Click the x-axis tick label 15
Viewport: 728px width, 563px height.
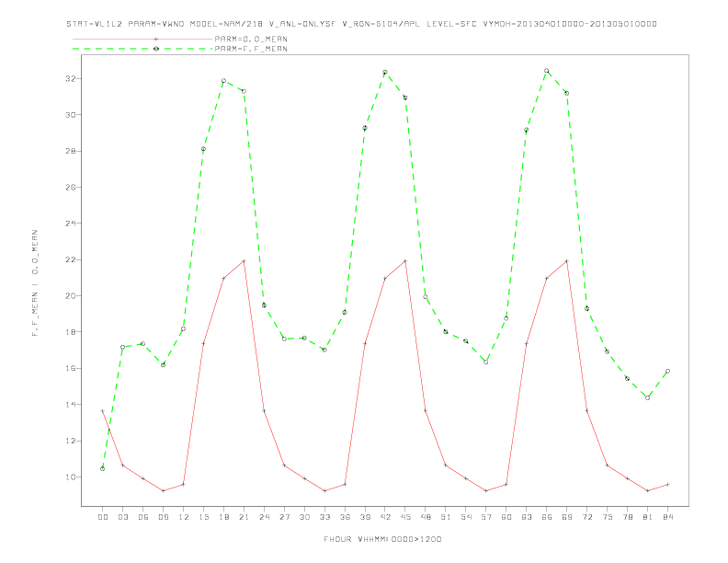203,517
